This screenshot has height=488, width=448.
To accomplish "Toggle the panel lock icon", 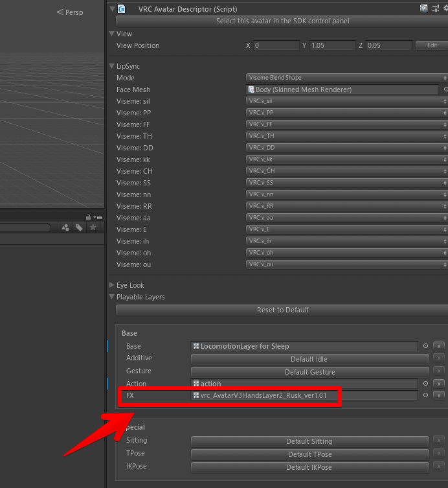I will coord(89,217).
